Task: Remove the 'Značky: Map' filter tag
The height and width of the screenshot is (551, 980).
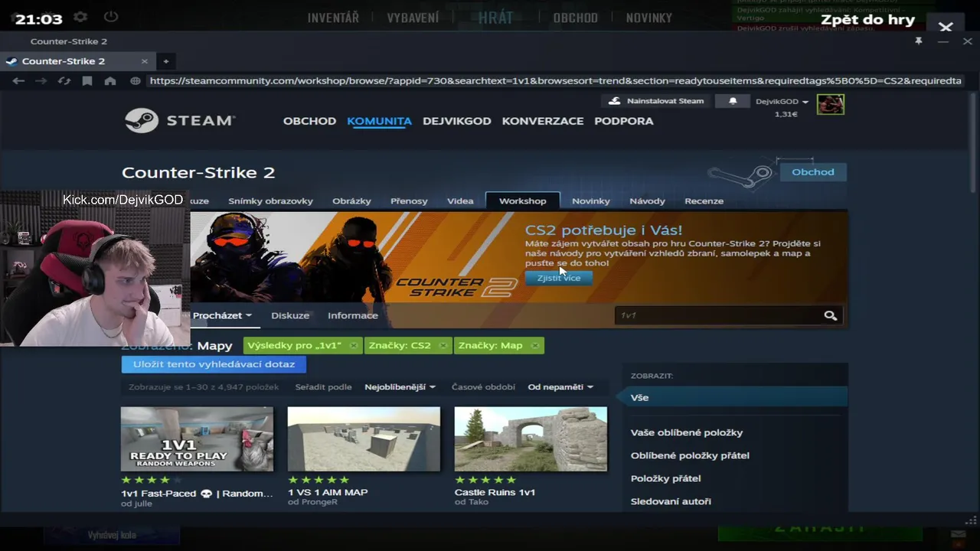Action: point(534,346)
